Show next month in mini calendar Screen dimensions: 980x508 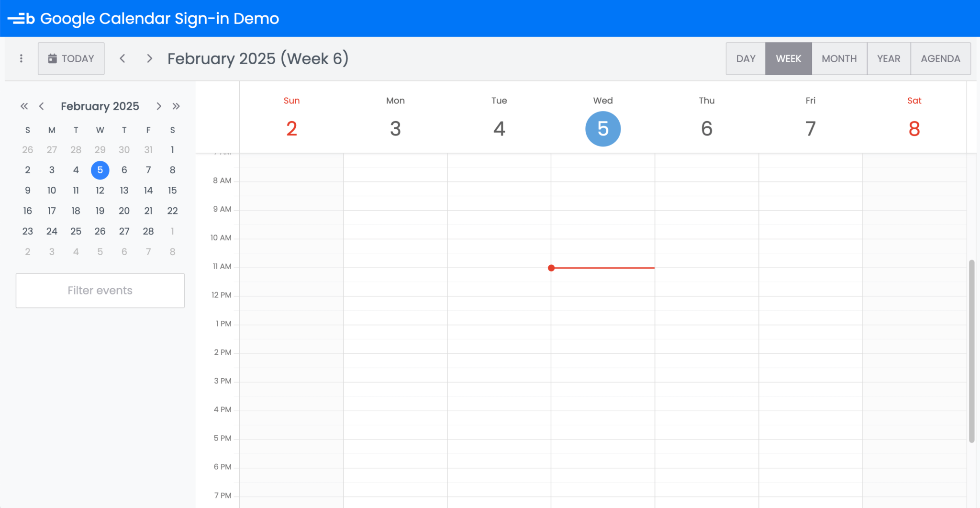tap(159, 106)
